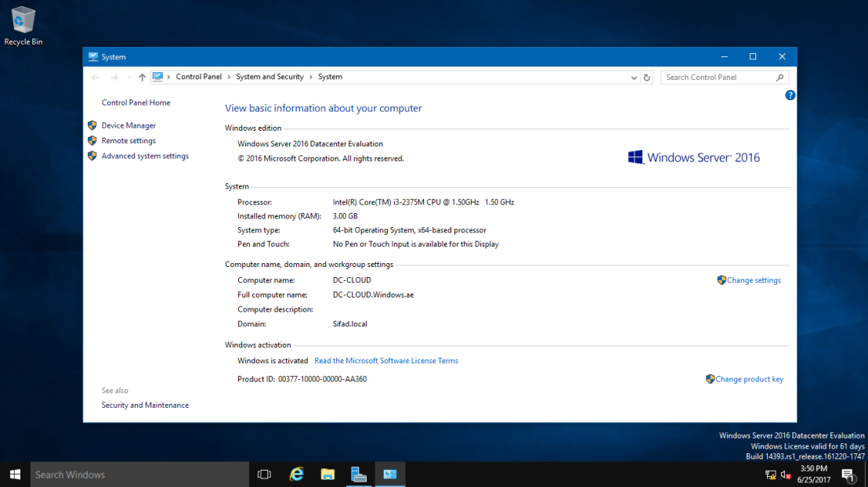Image resolution: width=868 pixels, height=487 pixels.
Task: Open the recent locations dropdown arrow
Action: (x=129, y=78)
